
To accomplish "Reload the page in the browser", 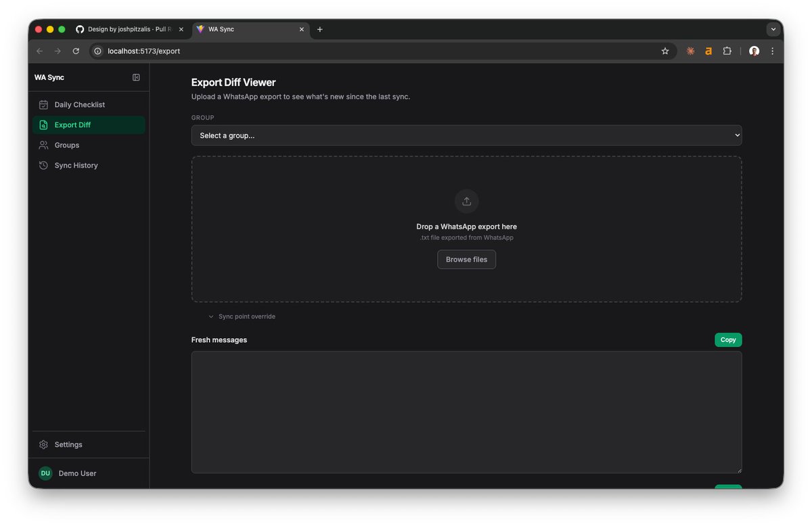I will (76, 51).
